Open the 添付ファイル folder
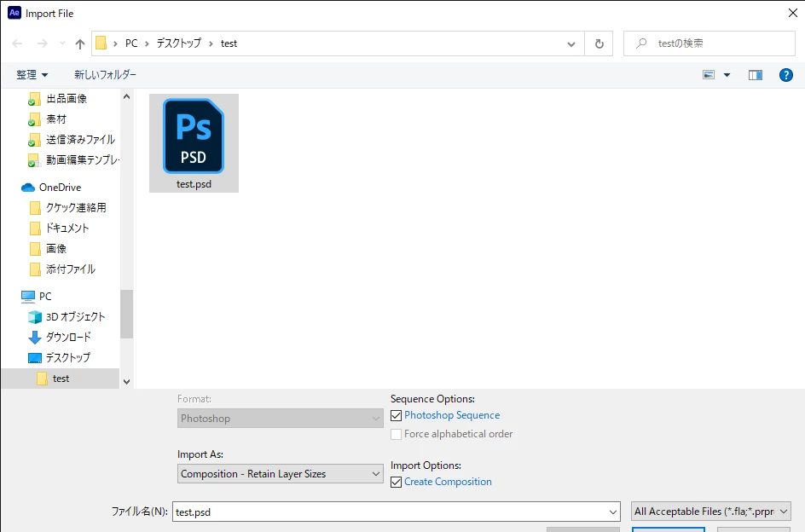This screenshot has height=532, width=805. tap(70, 269)
